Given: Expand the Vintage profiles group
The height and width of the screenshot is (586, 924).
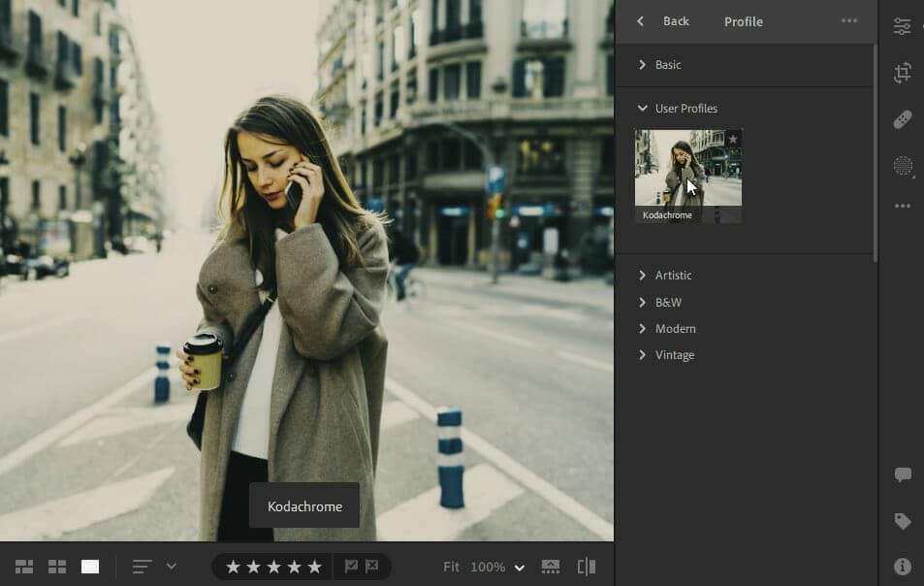Looking at the screenshot, I should pos(674,355).
